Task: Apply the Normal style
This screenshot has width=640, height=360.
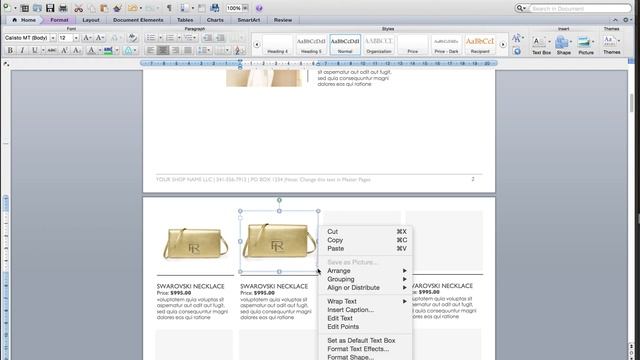Action: click(x=345, y=44)
